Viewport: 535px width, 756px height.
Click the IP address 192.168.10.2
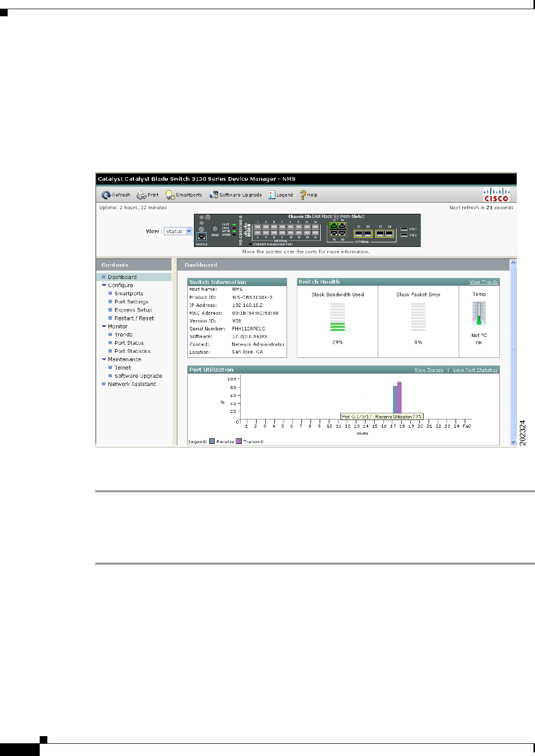(247, 305)
